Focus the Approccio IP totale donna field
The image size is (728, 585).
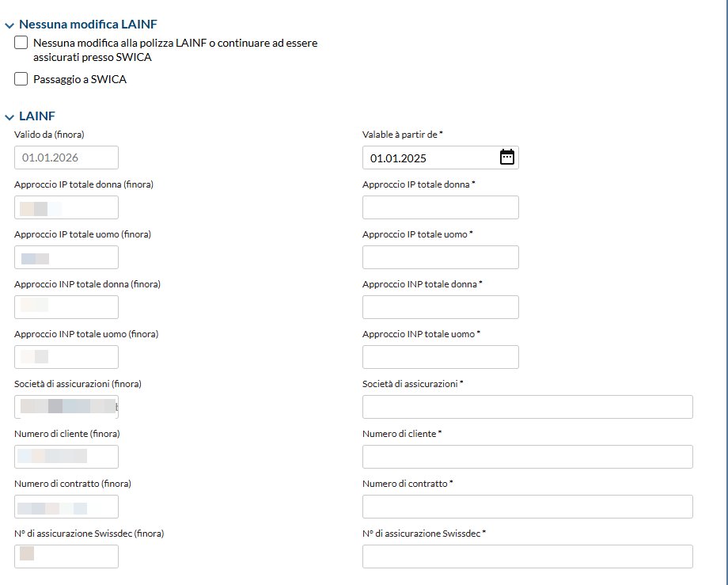click(x=440, y=207)
